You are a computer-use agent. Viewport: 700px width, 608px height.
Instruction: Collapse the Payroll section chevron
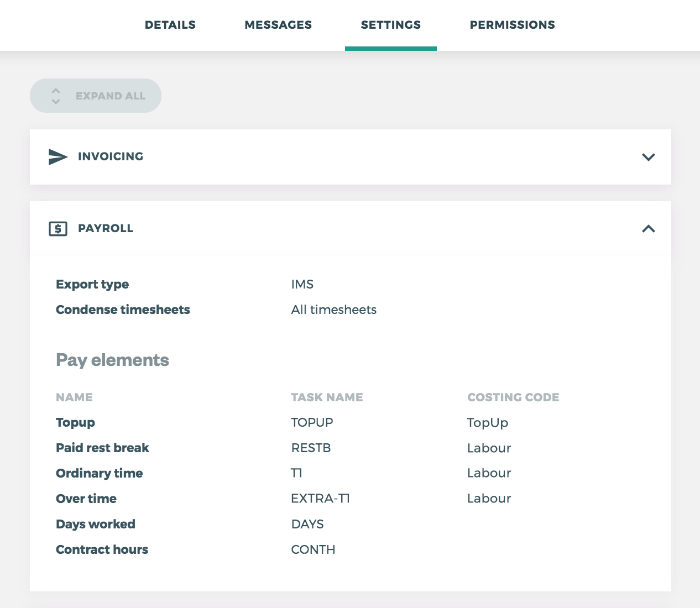click(648, 229)
